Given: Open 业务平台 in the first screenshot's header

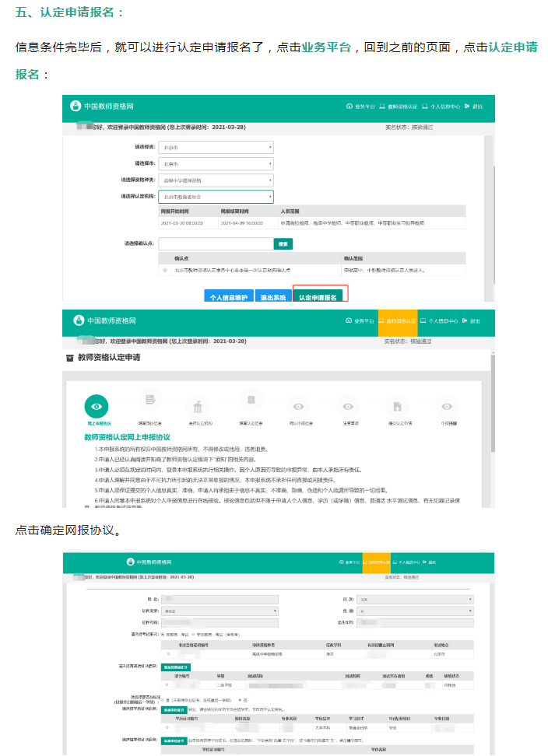Looking at the screenshot, I should [x=360, y=107].
